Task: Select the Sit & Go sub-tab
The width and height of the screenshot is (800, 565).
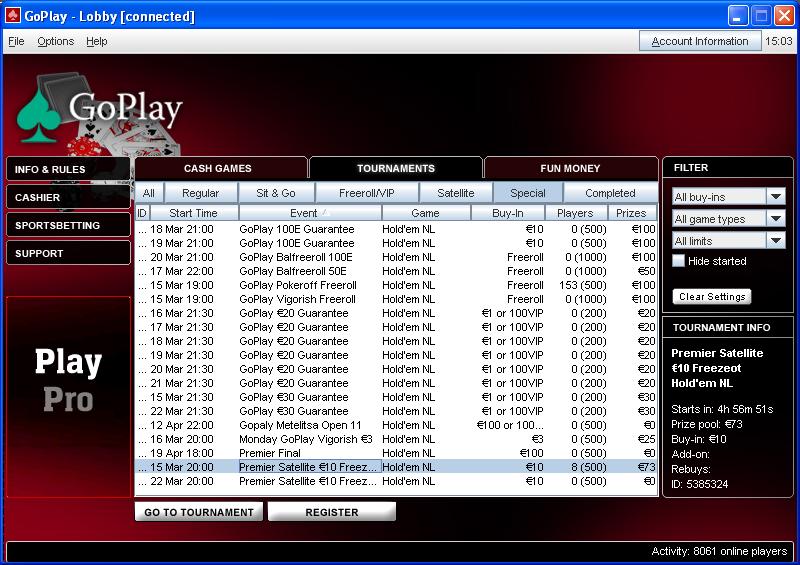Action: 276,193
